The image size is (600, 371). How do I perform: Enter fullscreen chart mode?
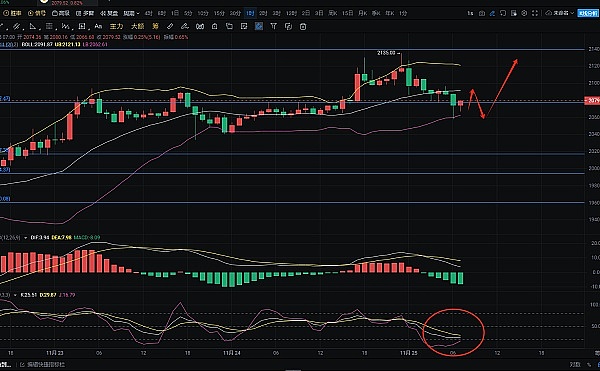click(535, 13)
